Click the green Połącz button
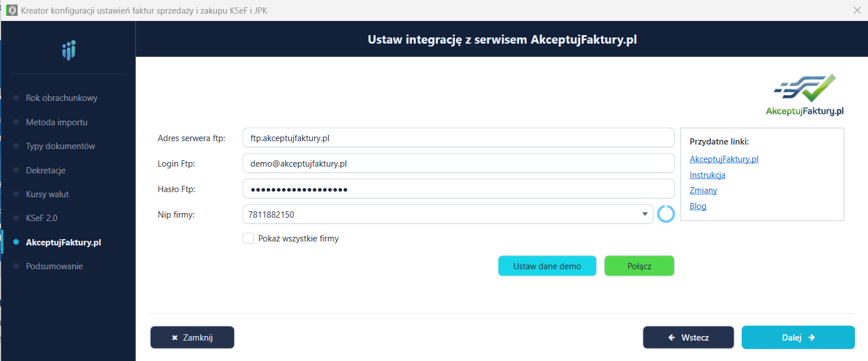The width and height of the screenshot is (868, 361). click(639, 266)
